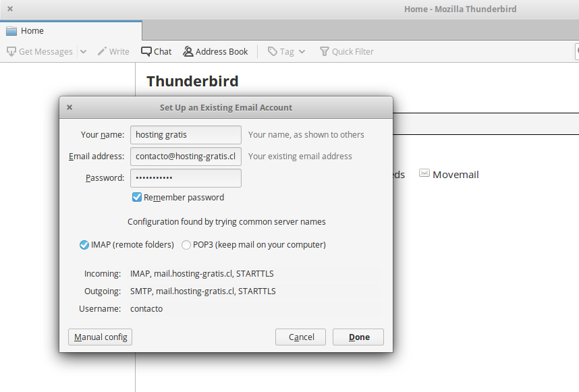Cancel the account setup dialog

point(300,337)
